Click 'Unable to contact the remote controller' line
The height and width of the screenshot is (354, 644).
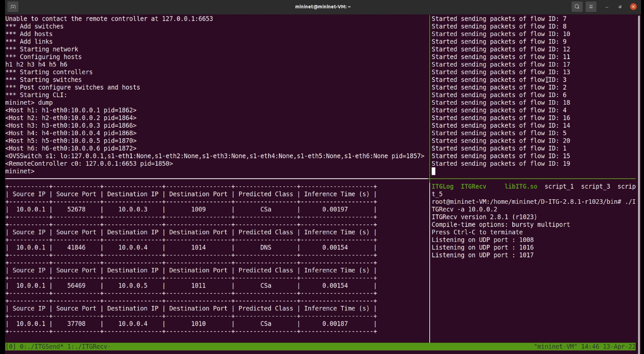[x=109, y=19]
